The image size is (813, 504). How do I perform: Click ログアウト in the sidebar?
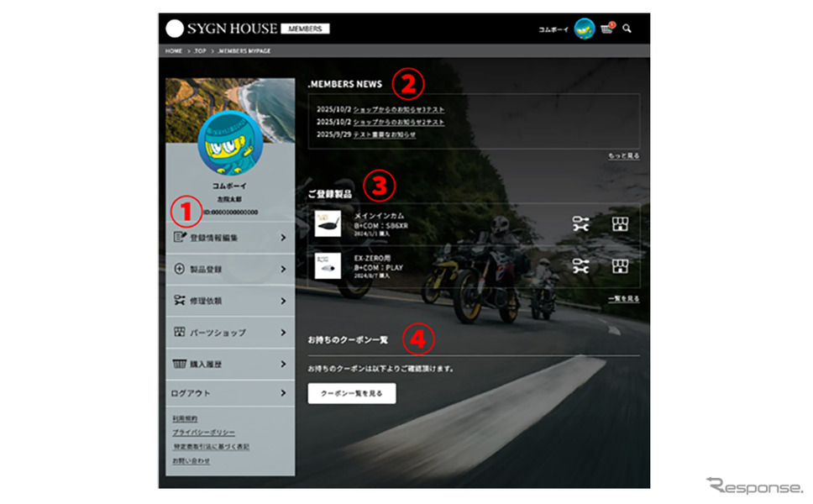[x=193, y=393]
